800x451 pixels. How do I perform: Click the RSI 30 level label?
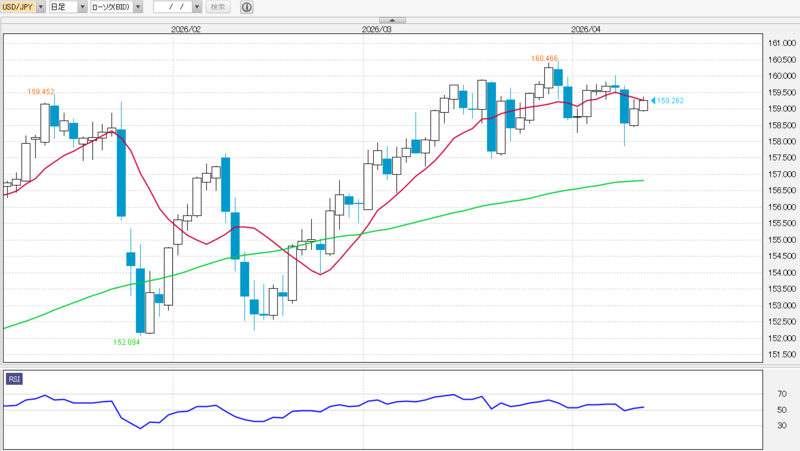(782, 425)
